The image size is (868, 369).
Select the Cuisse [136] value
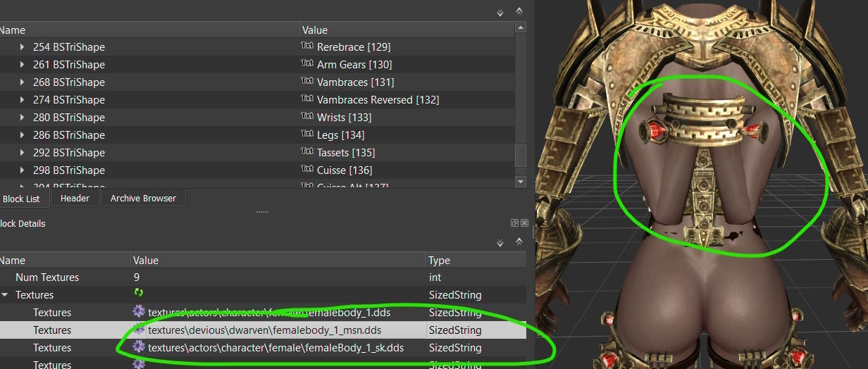coord(345,170)
